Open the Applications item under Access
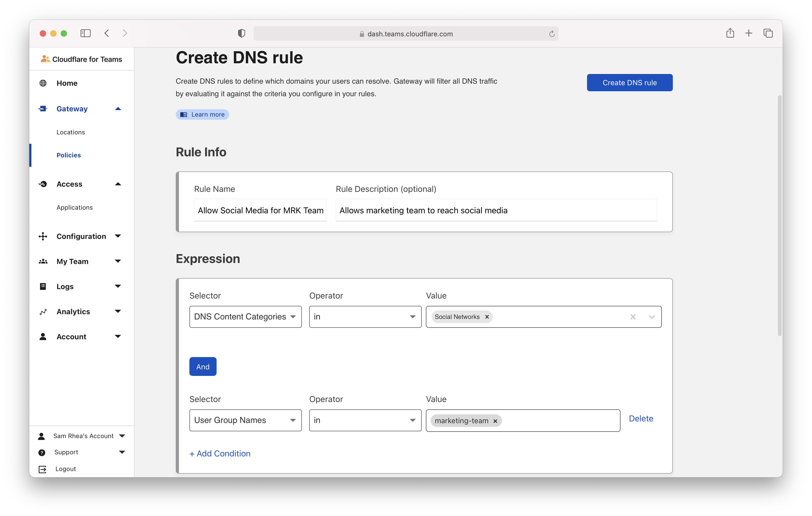Viewport: 812px width, 516px height. coord(75,207)
